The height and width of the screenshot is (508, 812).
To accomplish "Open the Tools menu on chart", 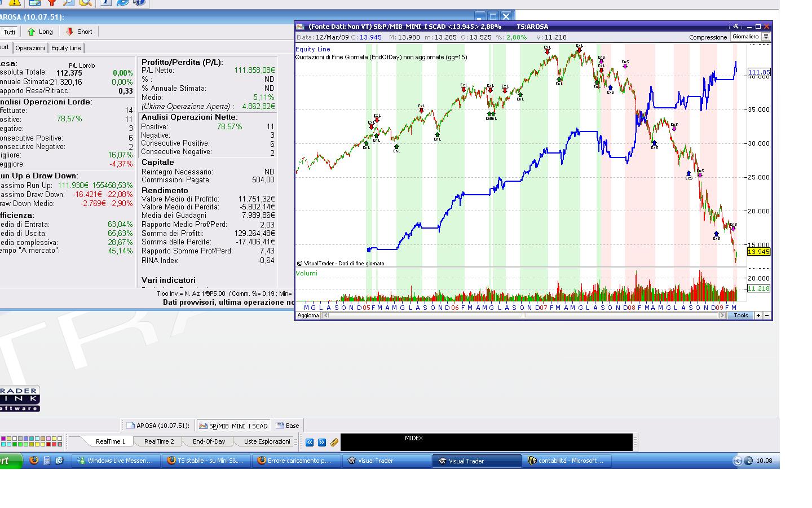I will point(741,316).
